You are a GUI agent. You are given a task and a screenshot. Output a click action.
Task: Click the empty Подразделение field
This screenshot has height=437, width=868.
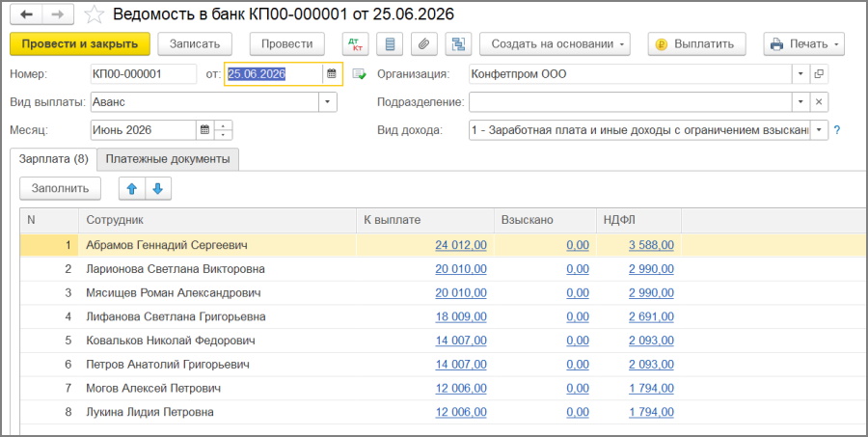click(631, 102)
